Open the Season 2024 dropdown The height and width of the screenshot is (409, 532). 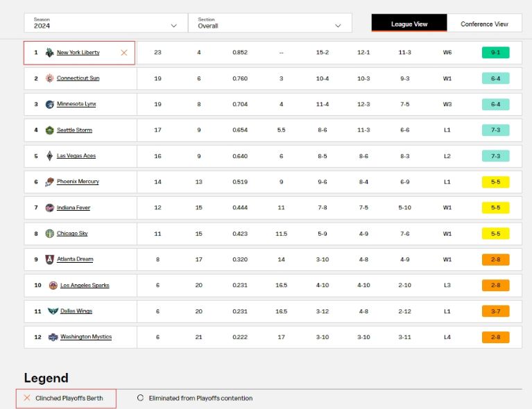tap(106, 23)
